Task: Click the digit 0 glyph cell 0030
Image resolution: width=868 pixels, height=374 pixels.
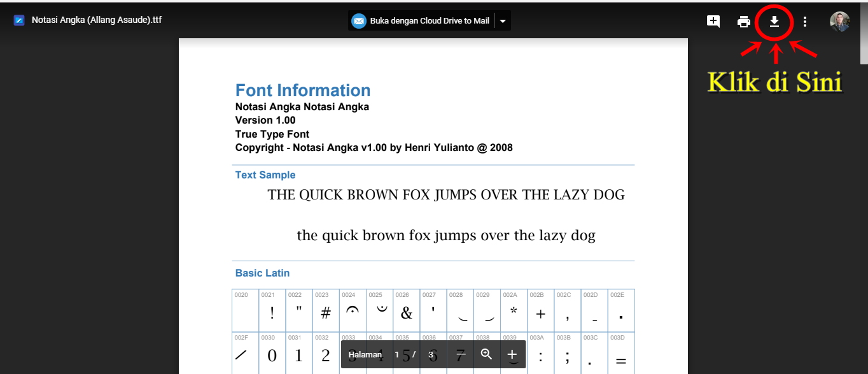Action: [x=272, y=353]
